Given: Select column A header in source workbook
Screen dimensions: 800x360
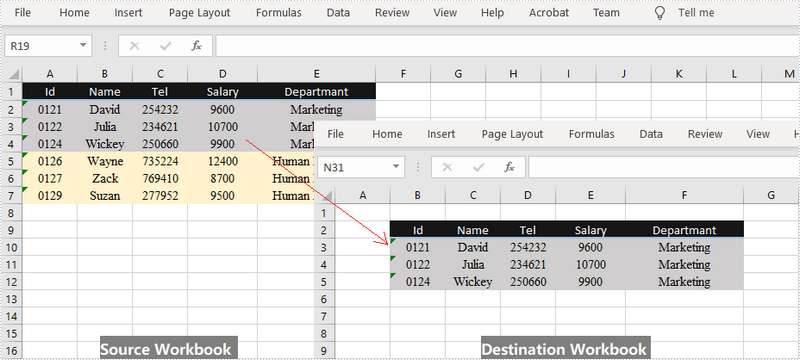Looking at the screenshot, I should pos(50,74).
